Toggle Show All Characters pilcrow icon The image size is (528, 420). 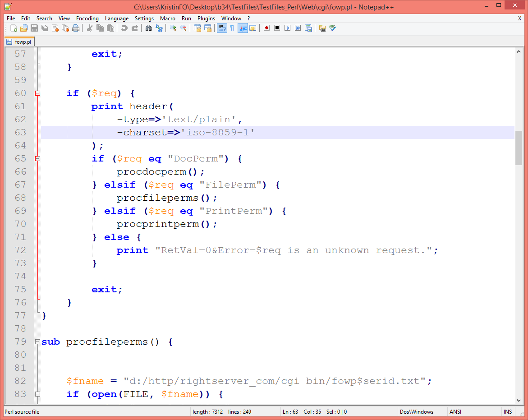pyautogui.click(x=232, y=28)
